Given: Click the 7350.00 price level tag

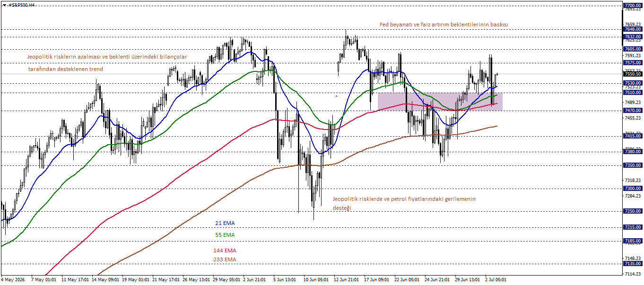Looking at the screenshot, I should click(632, 165).
